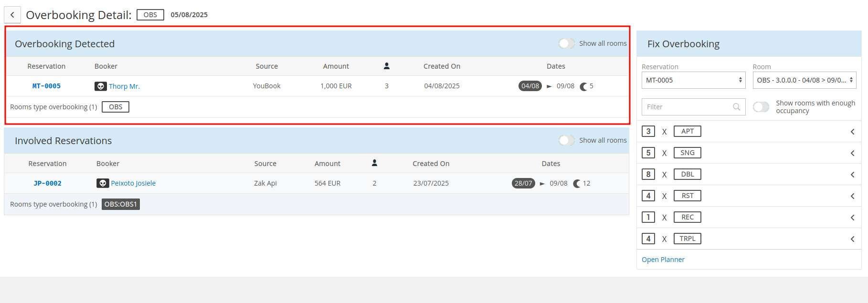Click the count 8 box beside DBL

[648, 174]
